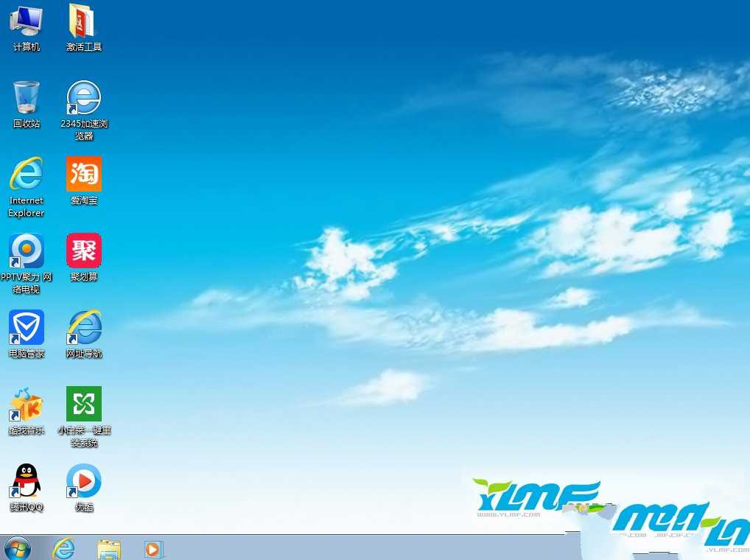This screenshot has width=750, height=560.
Task: Click the YLMF logo on the wallpaper
Action: pos(536,496)
